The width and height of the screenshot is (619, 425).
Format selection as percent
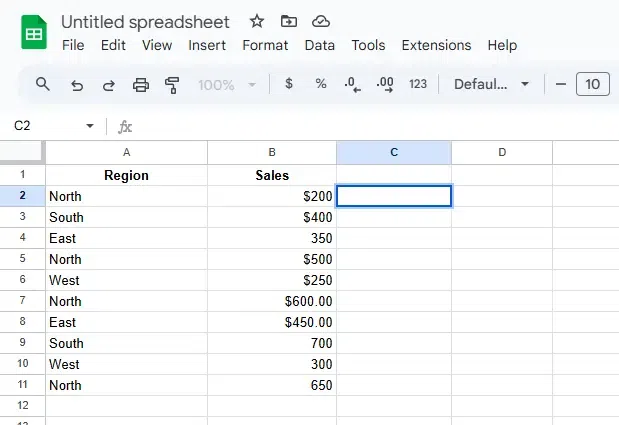click(321, 84)
